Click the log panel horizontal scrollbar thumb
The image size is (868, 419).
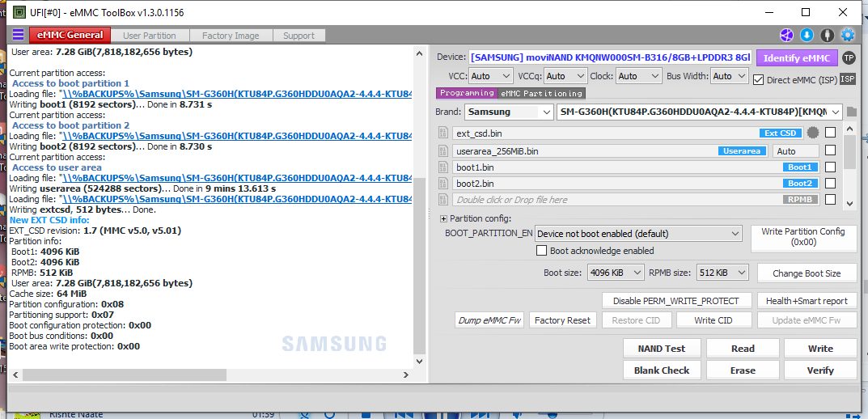pos(124,375)
